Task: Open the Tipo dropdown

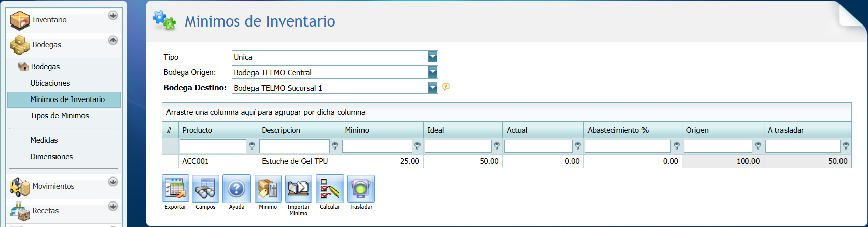Action: click(x=432, y=57)
